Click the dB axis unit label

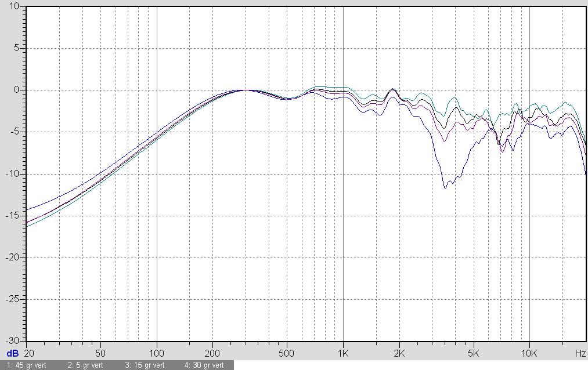tap(12, 354)
